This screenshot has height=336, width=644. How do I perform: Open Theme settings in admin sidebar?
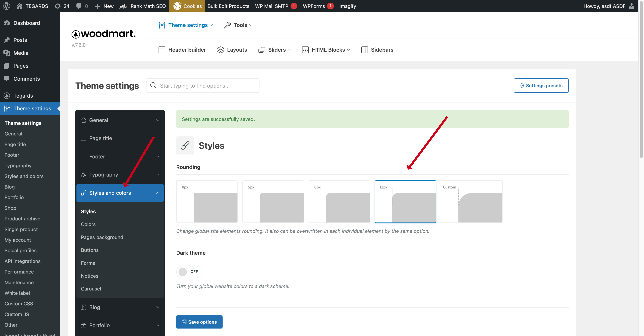tap(30, 109)
